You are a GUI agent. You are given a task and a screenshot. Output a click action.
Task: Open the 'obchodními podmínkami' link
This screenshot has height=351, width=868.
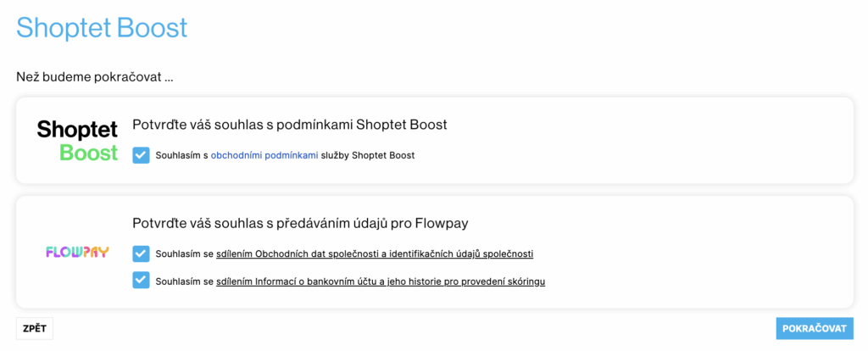coord(264,155)
